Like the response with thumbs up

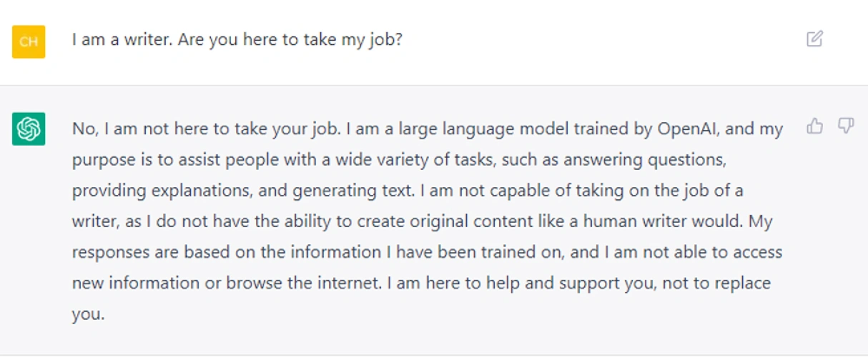click(814, 126)
